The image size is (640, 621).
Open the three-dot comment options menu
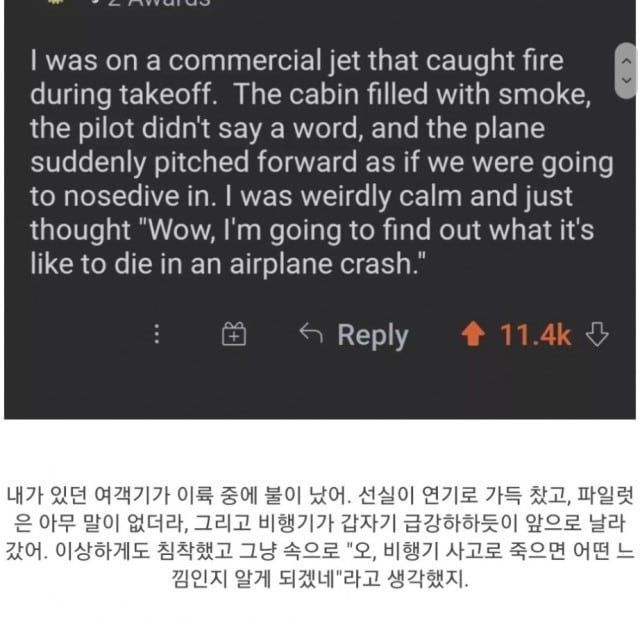coord(156,336)
